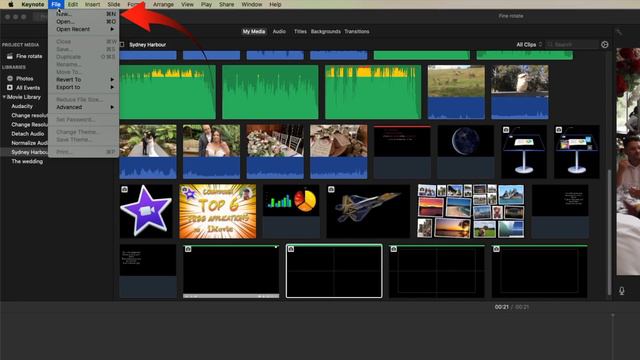The width and height of the screenshot is (640, 360).
Task: Select The wedding event
Action: 27,162
